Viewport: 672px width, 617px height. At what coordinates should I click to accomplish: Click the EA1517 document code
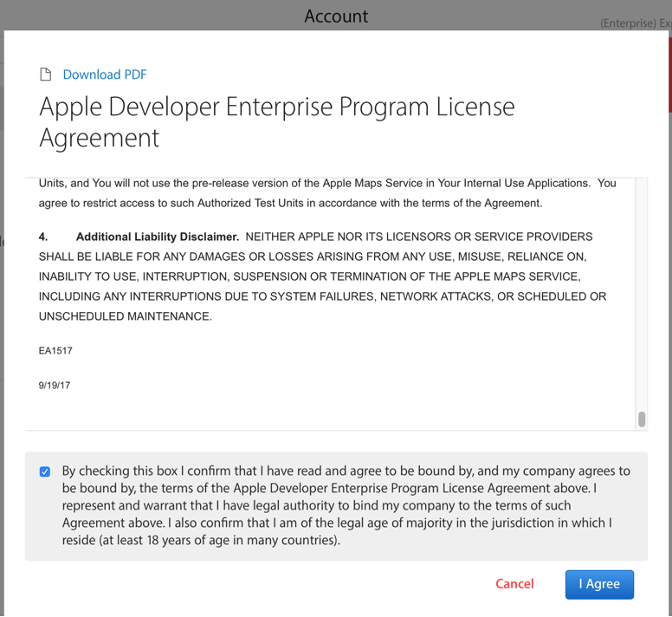[55, 351]
